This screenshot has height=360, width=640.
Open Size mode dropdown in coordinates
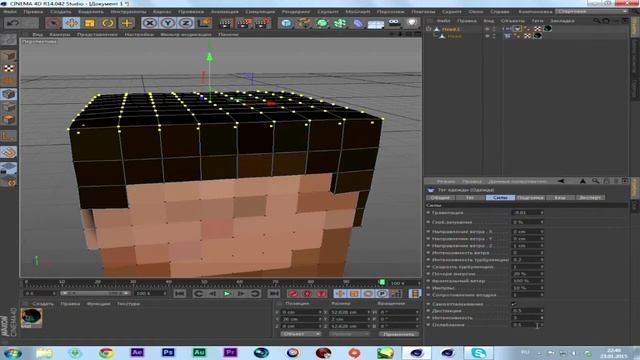[350, 334]
